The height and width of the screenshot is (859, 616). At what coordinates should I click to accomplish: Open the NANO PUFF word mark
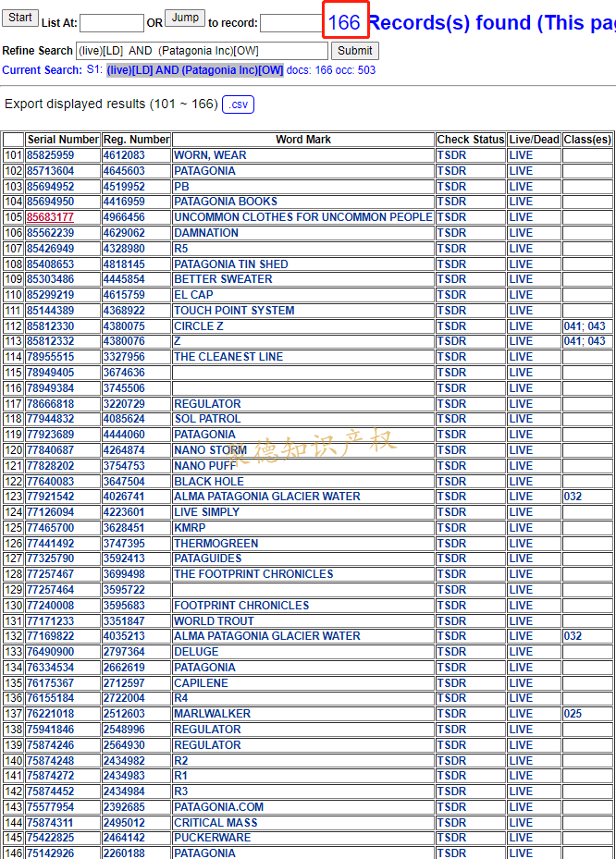[205, 466]
